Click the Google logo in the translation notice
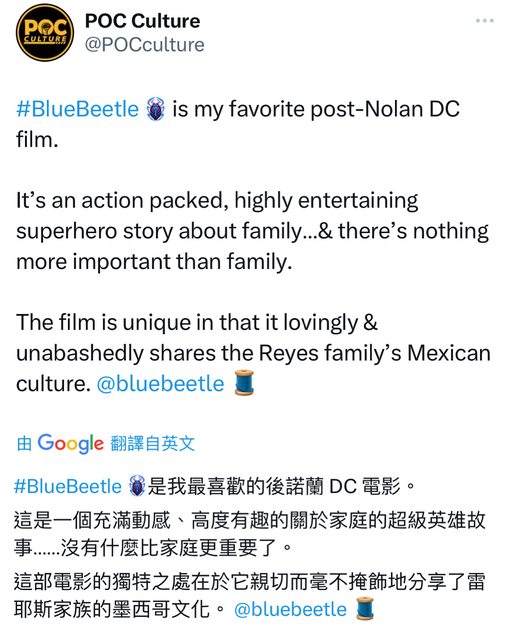Screen dimensions: 513x640 (71, 444)
